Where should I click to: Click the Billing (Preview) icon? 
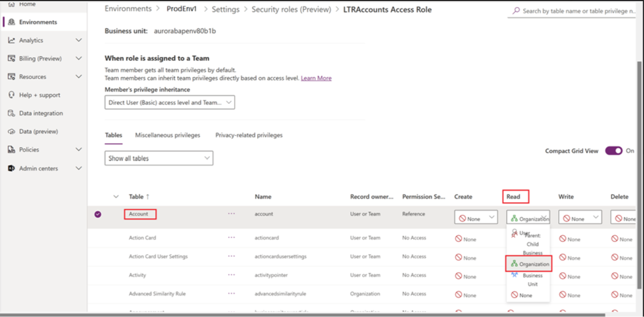coord(11,59)
